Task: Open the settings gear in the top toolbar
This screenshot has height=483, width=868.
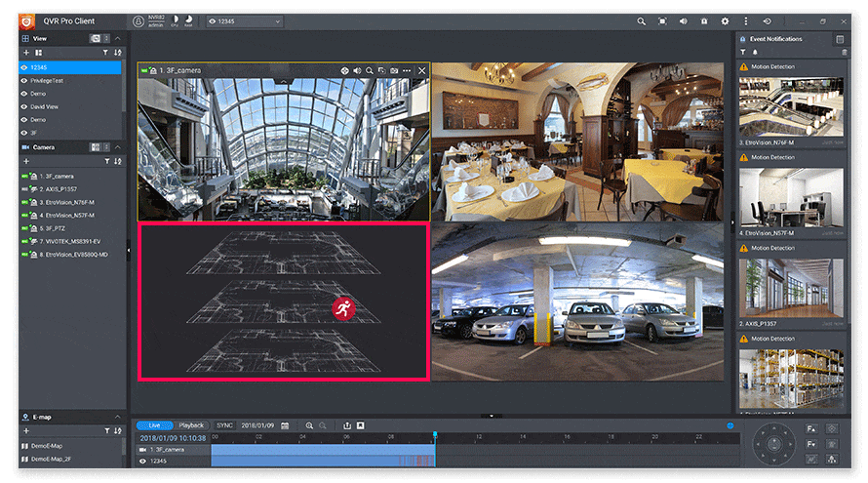Action: click(x=725, y=20)
